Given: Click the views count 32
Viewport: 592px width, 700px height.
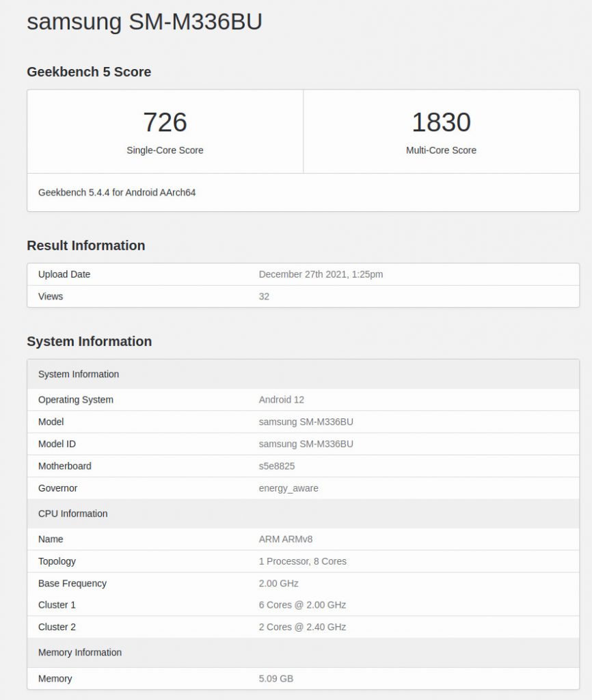Looking at the screenshot, I should pyautogui.click(x=264, y=297).
